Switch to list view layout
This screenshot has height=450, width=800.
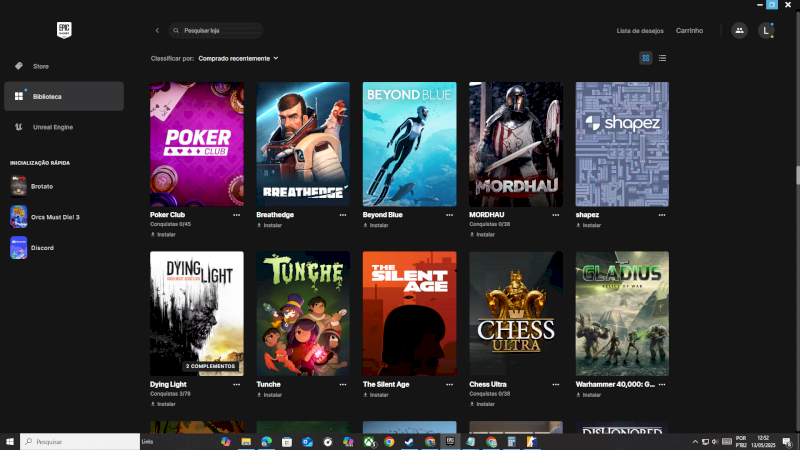click(662, 58)
